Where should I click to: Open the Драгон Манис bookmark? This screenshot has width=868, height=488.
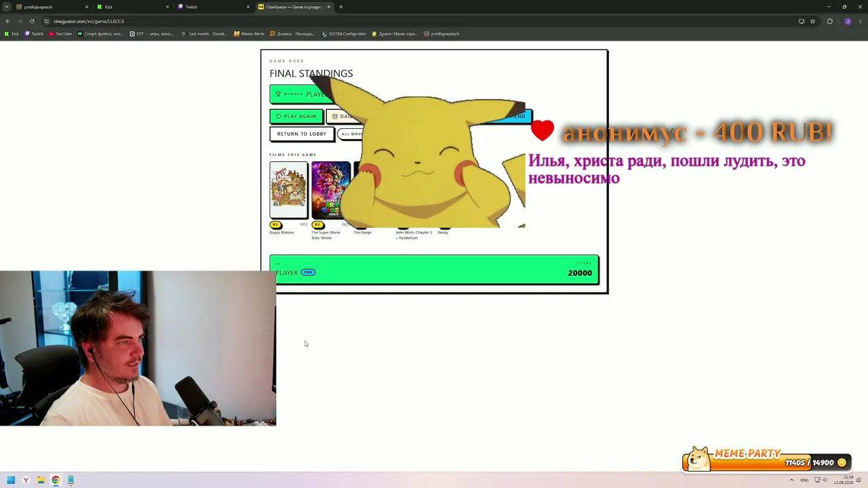tap(395, 34)
